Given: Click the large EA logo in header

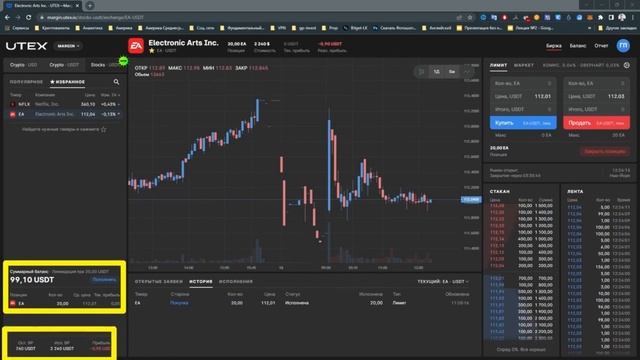Looking at the screenshot, I should tap(136, 46).
